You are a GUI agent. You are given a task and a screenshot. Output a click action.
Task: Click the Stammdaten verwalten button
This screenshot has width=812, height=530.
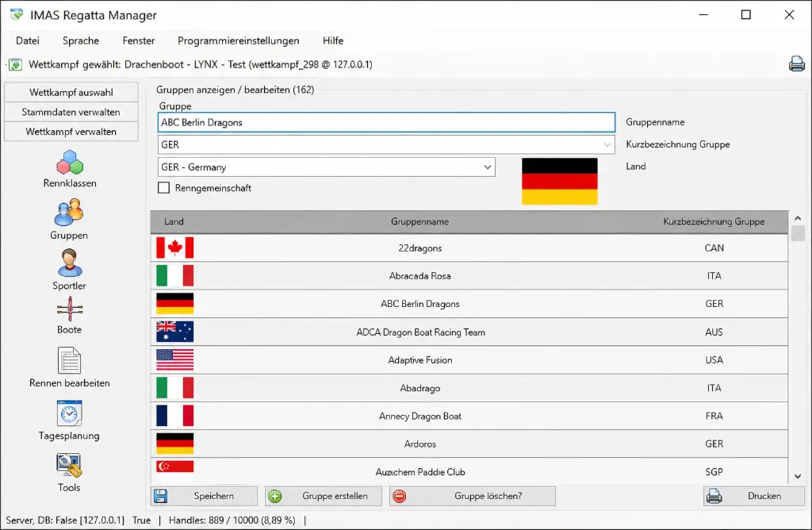tap(71, 112)
